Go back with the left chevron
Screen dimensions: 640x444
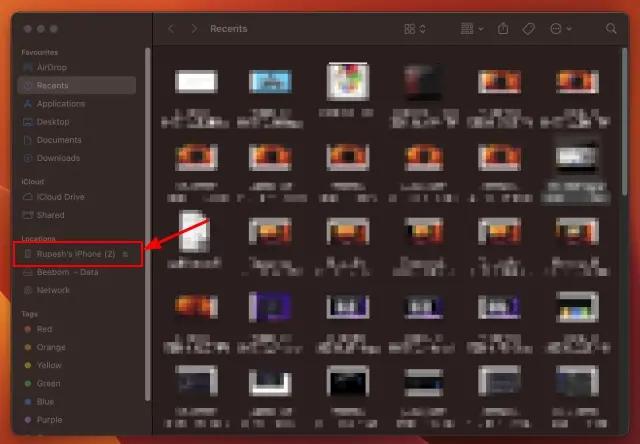(x=171, y=29)
